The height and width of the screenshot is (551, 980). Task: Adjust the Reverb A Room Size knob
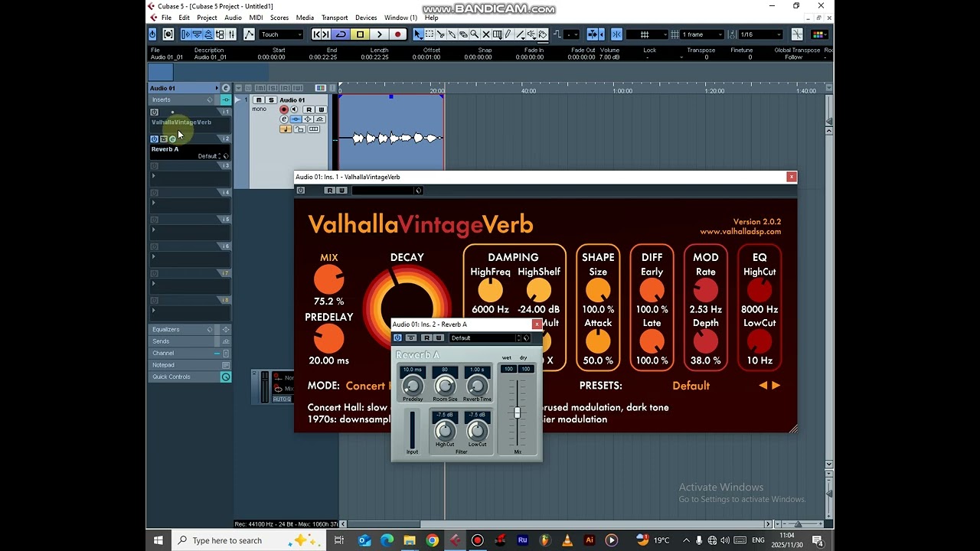point(445,386)
